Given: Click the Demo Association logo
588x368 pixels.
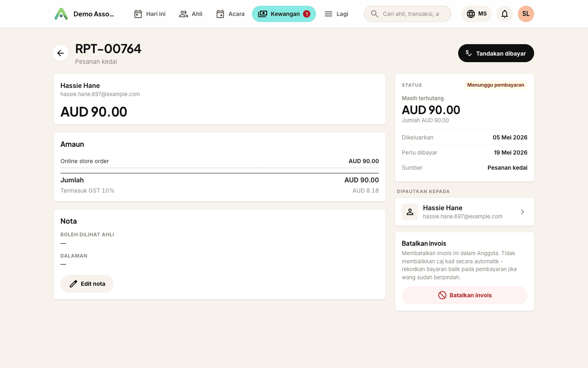Looking at the screenshot, I should 61,14.
